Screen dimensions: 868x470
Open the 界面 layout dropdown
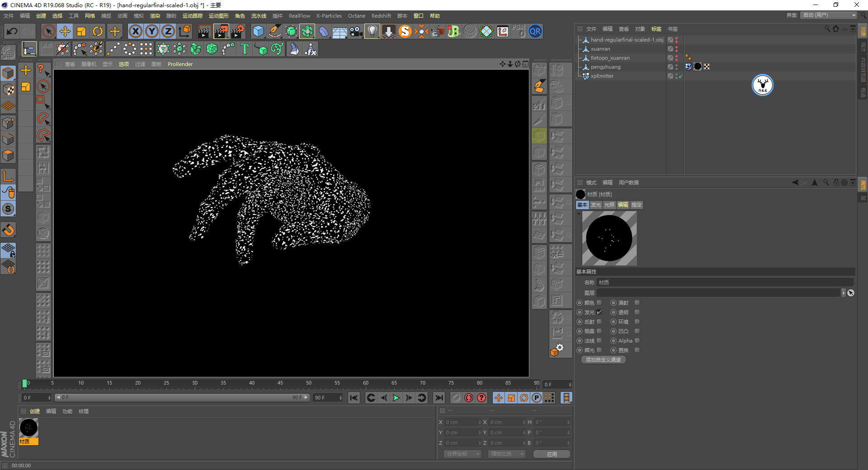pyautogui.click(x=829, y=15)
